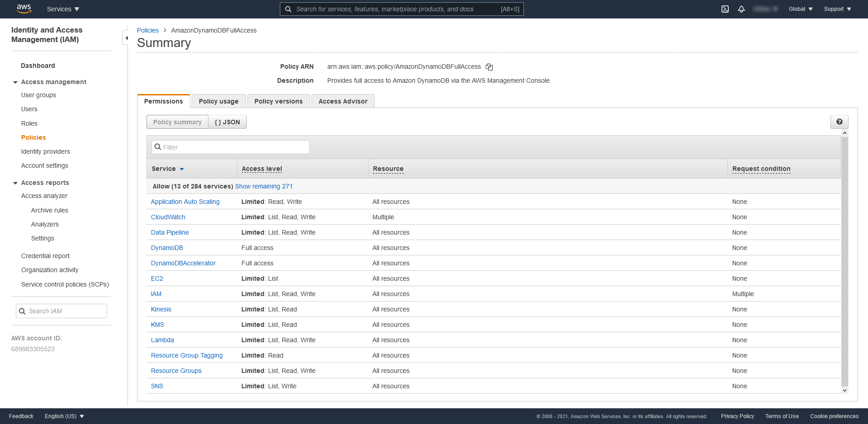Open the blurred account name menu
Image resolution: width=868 pixels, height=424 pixels.
pos(766,9)
